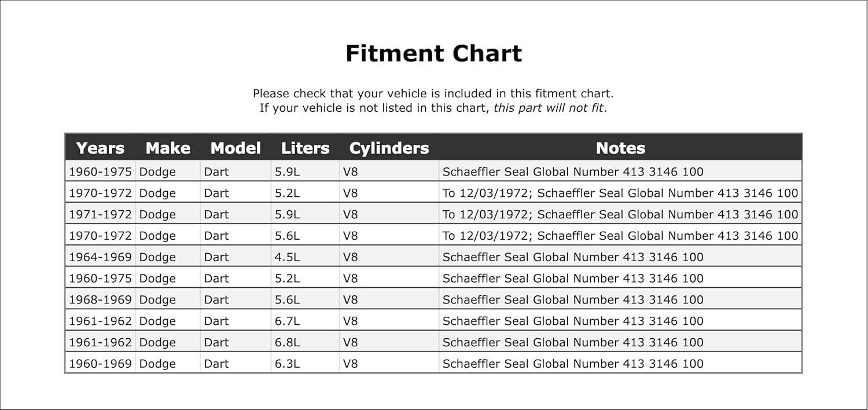Image resolution: width=868 pixels, height=410 pixels.
Task: Click the Notes column header
Action: (620, 148)
